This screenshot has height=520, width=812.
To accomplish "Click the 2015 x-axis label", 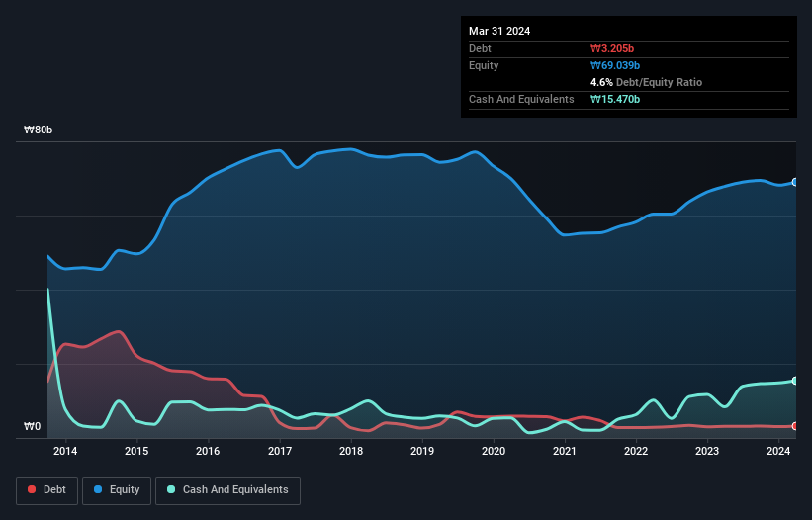I will [136, 451].
